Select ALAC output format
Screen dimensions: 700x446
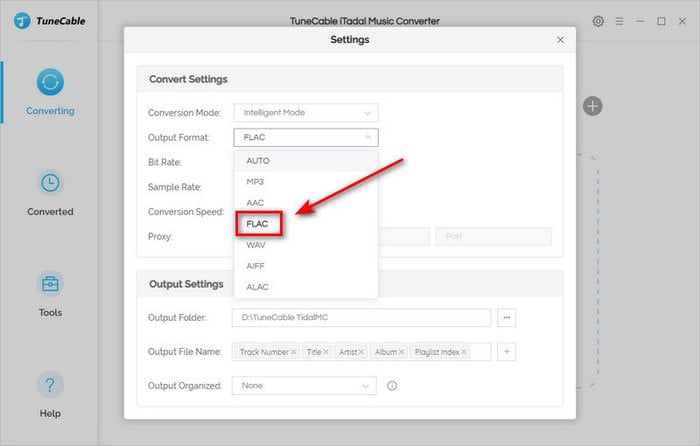pos(306,287)
